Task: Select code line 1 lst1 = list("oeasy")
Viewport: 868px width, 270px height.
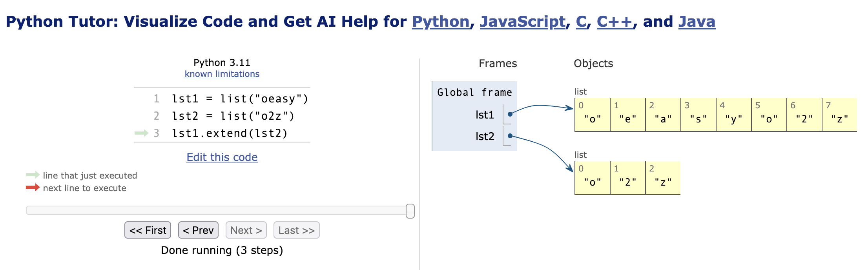Action: click(240, 99)
